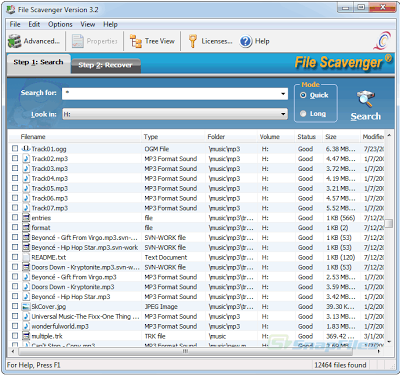Sort by the Type column header
This screenshot has height=375, width=400.
click(173, 137)
